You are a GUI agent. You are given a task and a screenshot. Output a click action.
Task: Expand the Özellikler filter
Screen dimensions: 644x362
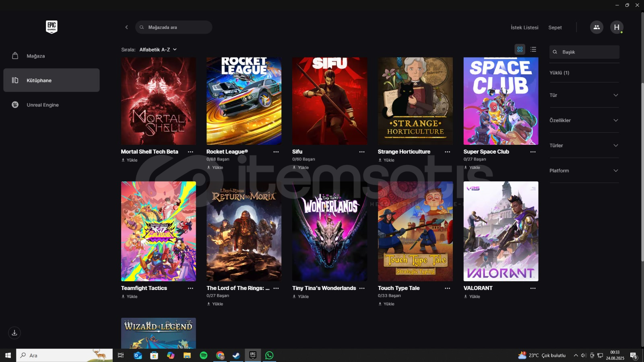[x=584, y=120]
